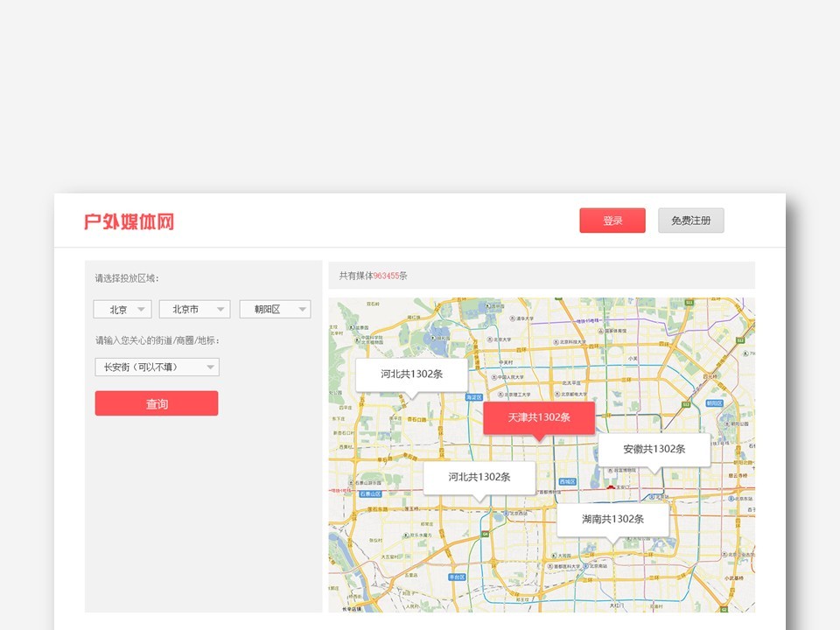Click the 户外媒体网 site logo
The width and height of the screenshot is (840, 630).
coord(129,221)
